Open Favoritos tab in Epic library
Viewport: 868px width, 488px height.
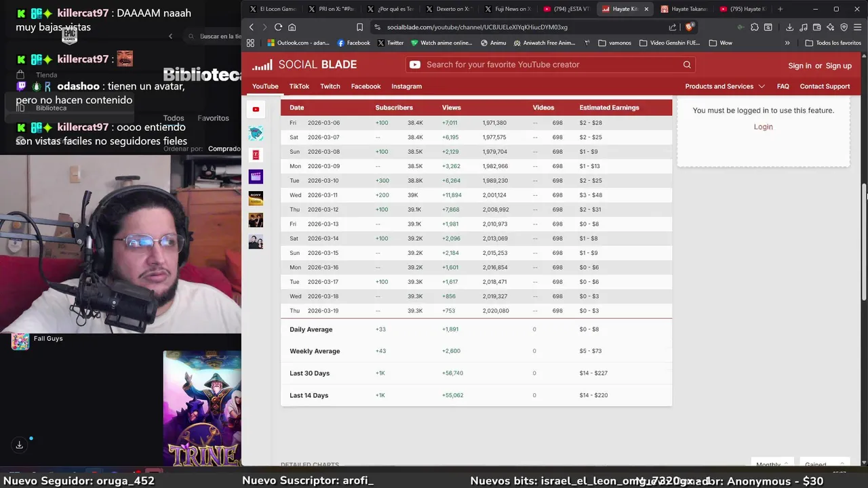coord(213,118)
